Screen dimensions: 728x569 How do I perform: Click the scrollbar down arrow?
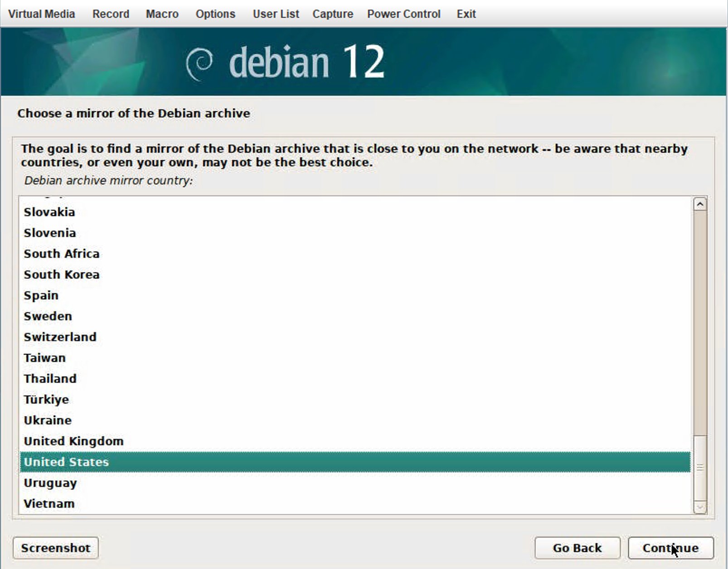pos(700,507)
